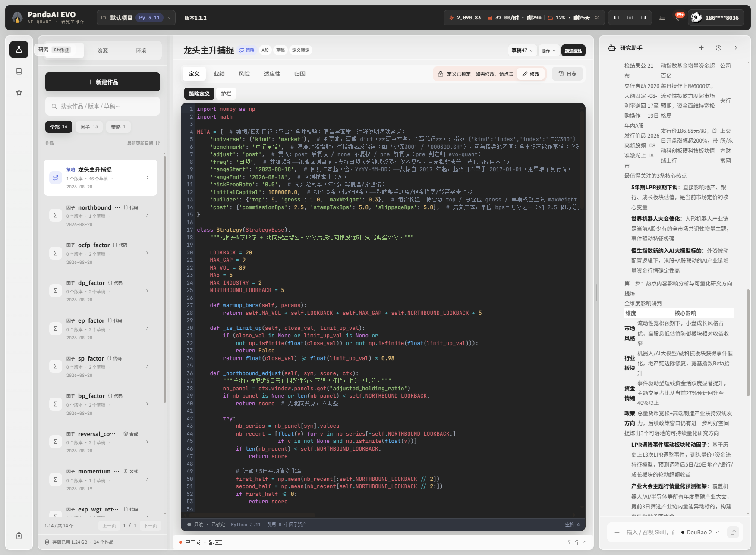756x555 pixels.
Task: Click the panda avatar for account 186****8036
Action: click(x=696, y=18)
